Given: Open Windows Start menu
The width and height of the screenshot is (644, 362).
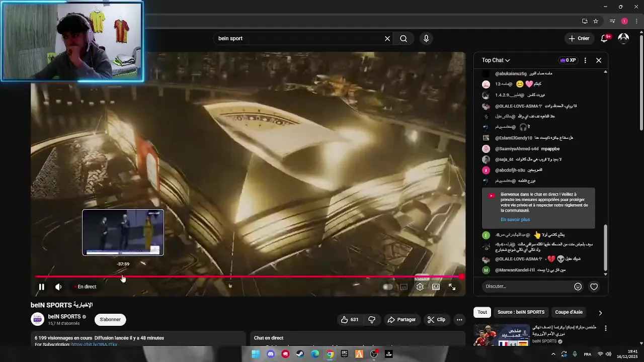Looking at the screenshot, I should [x=256, y=354].
